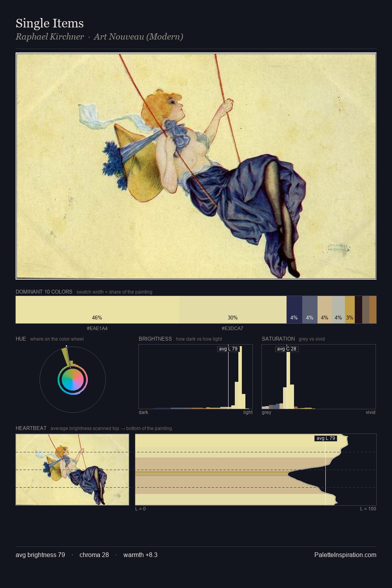Screen dimensions: 392x588
Task: Click the hue color wheel
Action: click(73, 379)
